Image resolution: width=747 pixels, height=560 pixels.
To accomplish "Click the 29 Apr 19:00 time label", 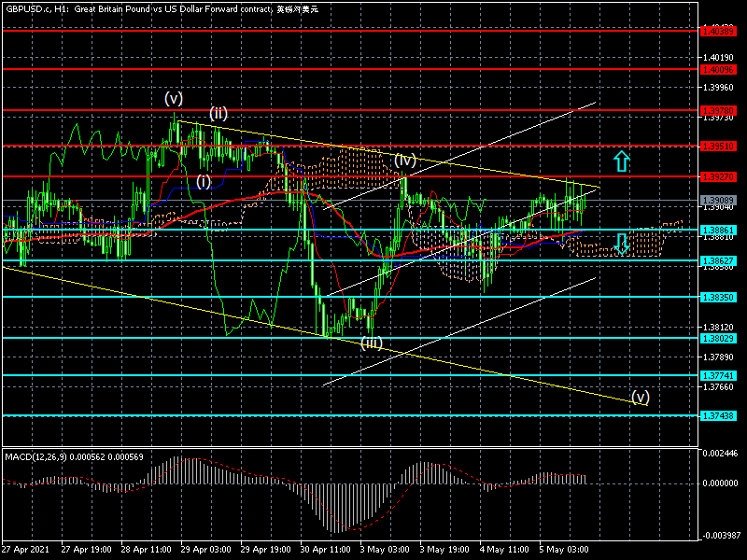I will coord(266,550).
